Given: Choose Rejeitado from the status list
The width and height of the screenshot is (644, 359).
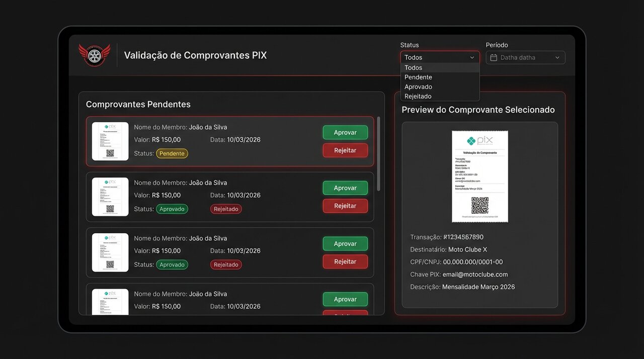Looking at the screenshot, I should click(418, 97).
